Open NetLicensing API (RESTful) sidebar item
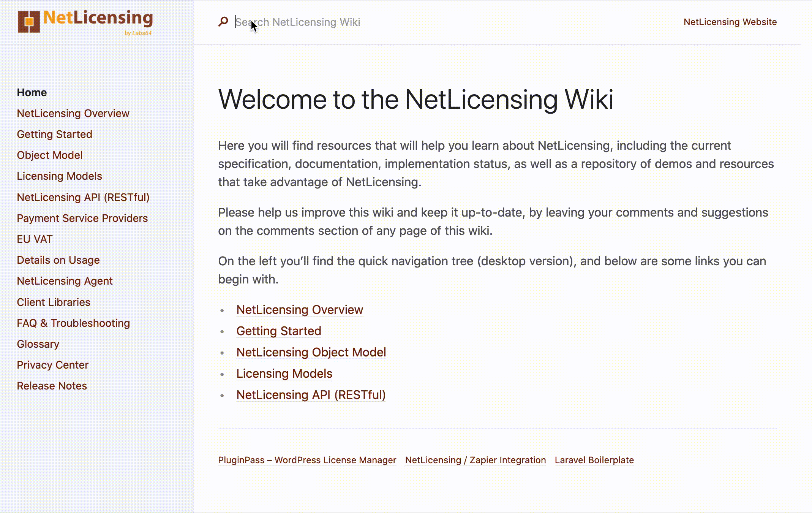Screen dimensions: 812x513 (x=83, y=197)
